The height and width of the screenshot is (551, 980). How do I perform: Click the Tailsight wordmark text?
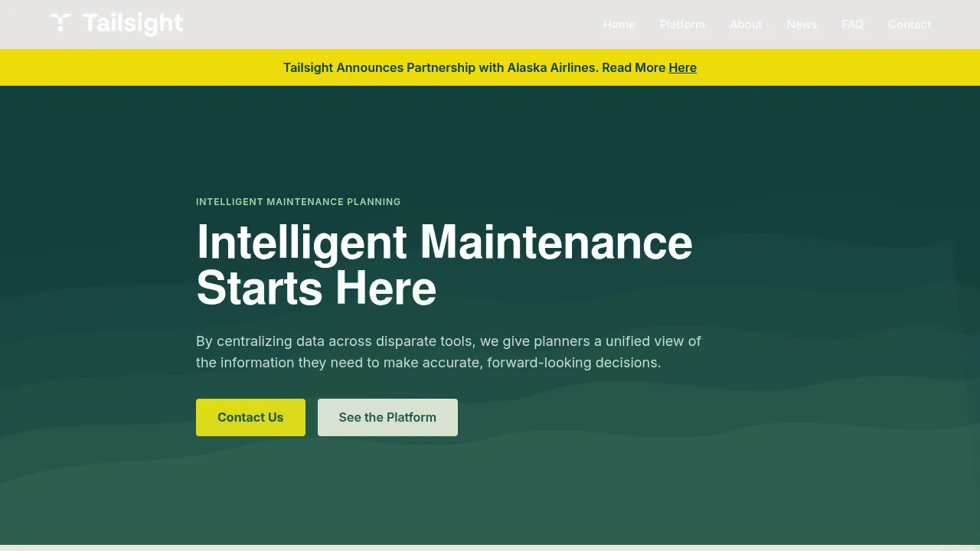click(x=132, y=24)
